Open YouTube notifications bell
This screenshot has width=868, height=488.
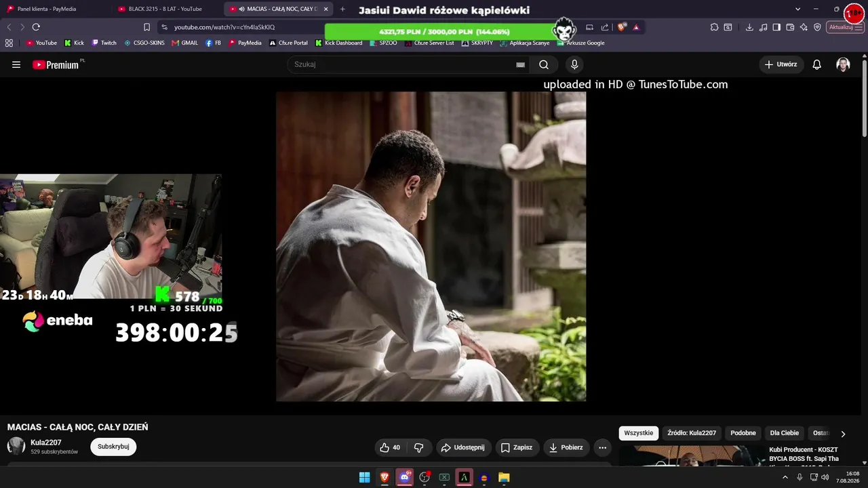tap(817, 64)
